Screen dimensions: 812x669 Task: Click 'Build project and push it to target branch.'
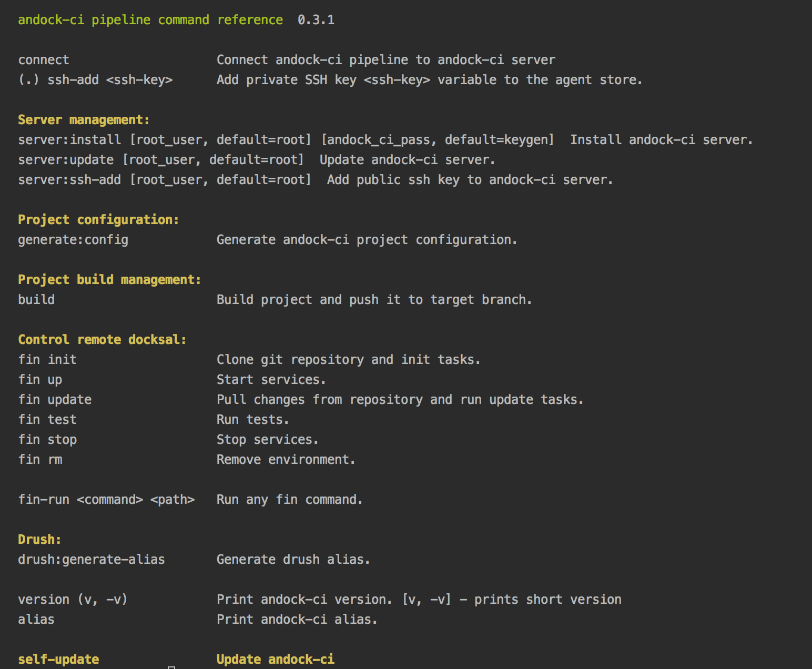[x=374, y=300]
